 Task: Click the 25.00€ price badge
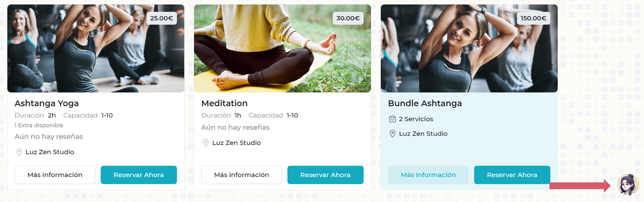pyautogui.click(x=161, y=18)
